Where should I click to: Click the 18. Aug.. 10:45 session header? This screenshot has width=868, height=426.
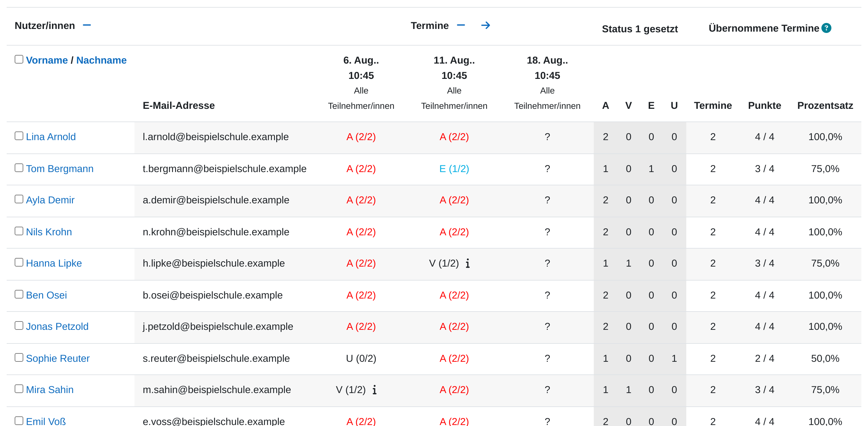point(547,68)
